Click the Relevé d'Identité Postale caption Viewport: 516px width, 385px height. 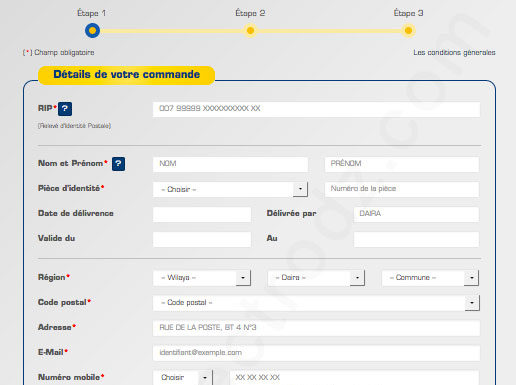(x=74, y=126)
